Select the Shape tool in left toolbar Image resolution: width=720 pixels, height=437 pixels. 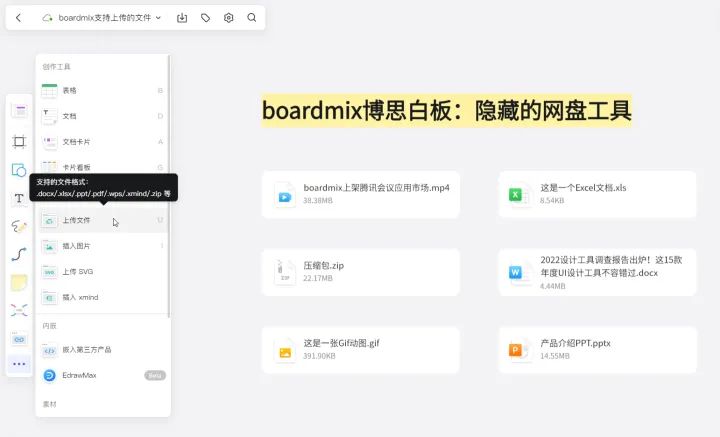pos(19,170)
